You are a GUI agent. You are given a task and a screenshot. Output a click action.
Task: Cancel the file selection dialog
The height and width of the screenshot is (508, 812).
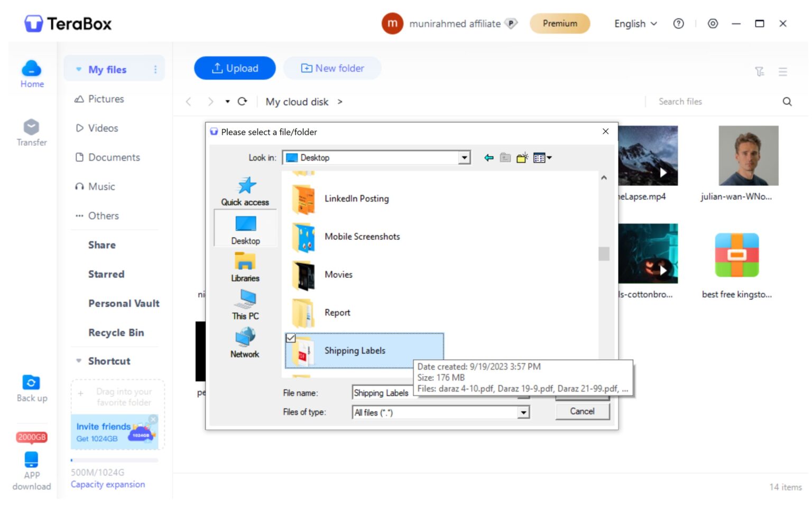(582, 411)
